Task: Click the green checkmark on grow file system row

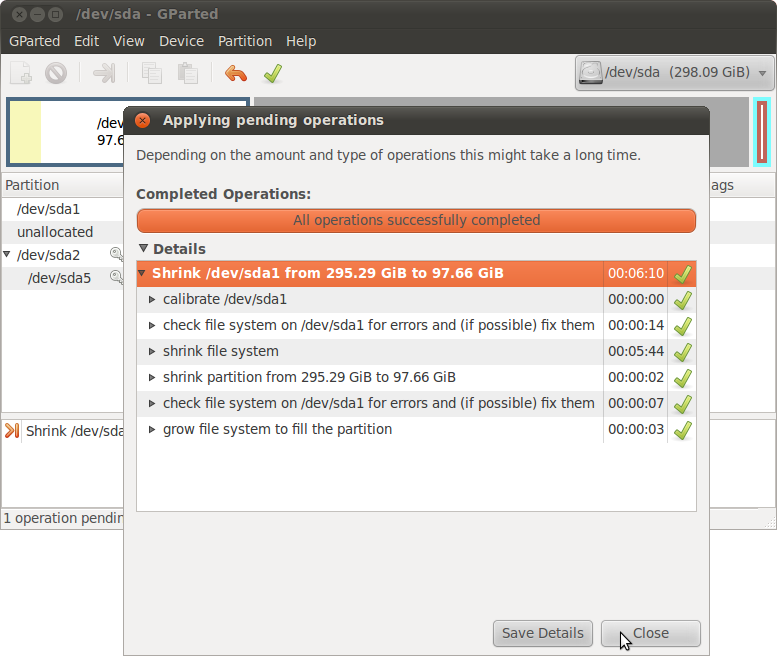Action: [x=682, y=430]
